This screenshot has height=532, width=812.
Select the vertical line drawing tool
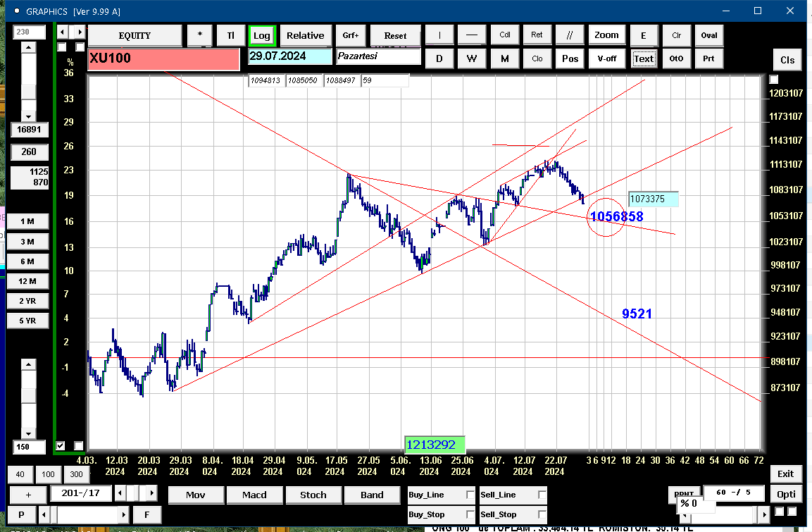pyautogui.click(x=439, y=35)
